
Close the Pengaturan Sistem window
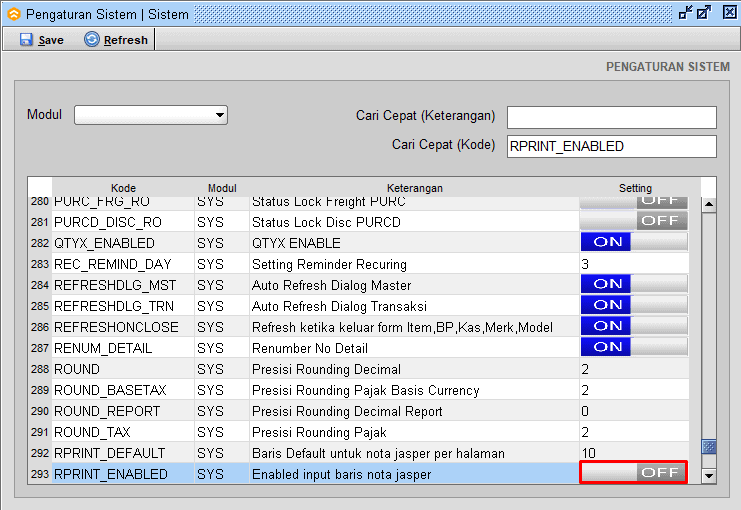730,13
